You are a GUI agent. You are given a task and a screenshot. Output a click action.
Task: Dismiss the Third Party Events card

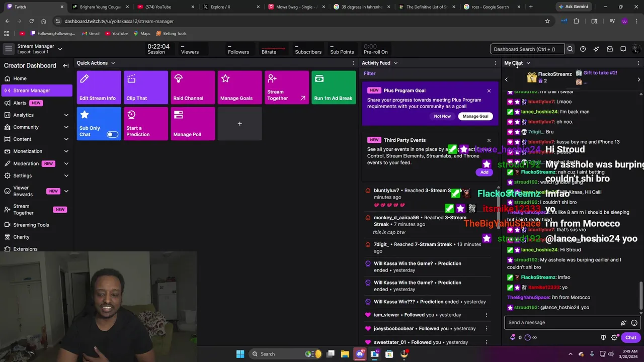coord(489,141)
